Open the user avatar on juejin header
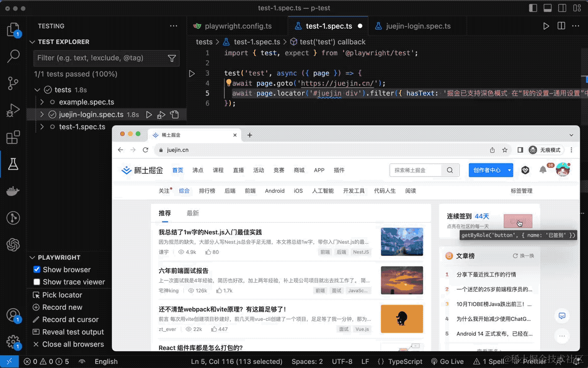This screenshot has width=588, height=368. pyautogui.click(x=562, y=170)
